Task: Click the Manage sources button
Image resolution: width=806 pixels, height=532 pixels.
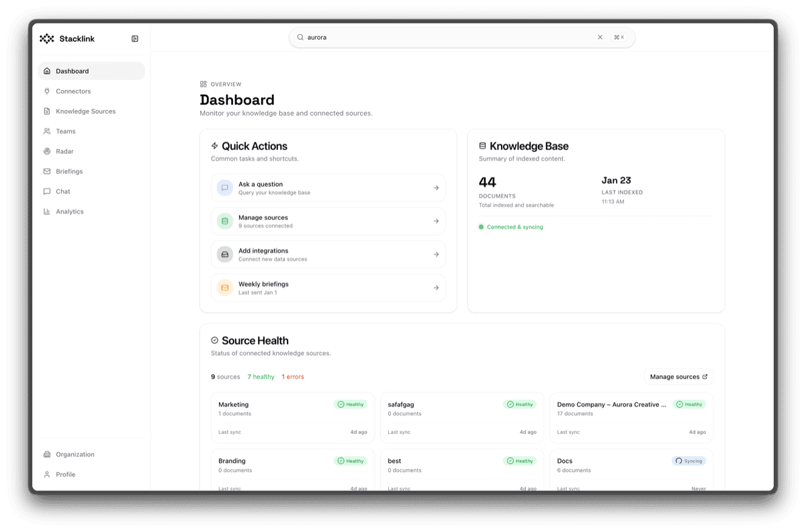Action: click(677, 377)
